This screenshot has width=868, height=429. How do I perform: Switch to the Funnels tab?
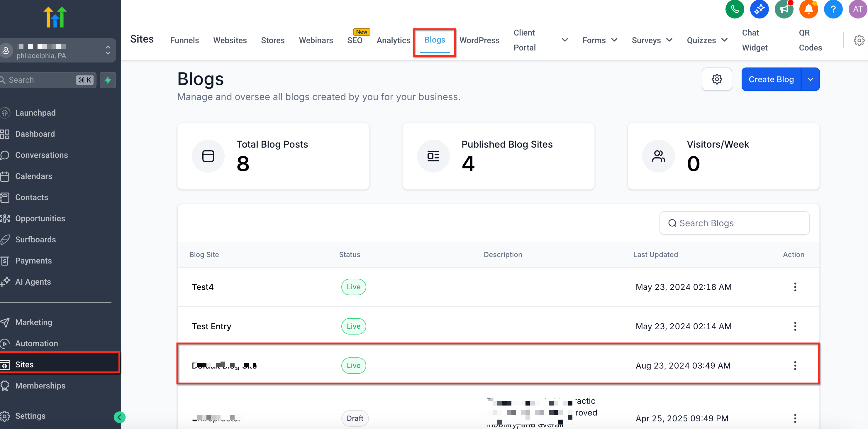pos(184,40)
